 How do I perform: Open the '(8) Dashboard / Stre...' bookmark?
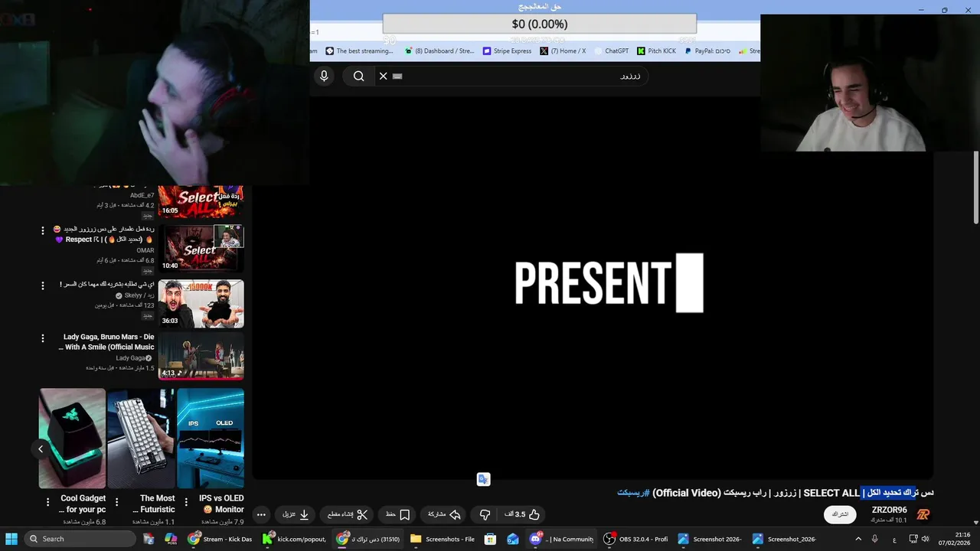[439, 51]
